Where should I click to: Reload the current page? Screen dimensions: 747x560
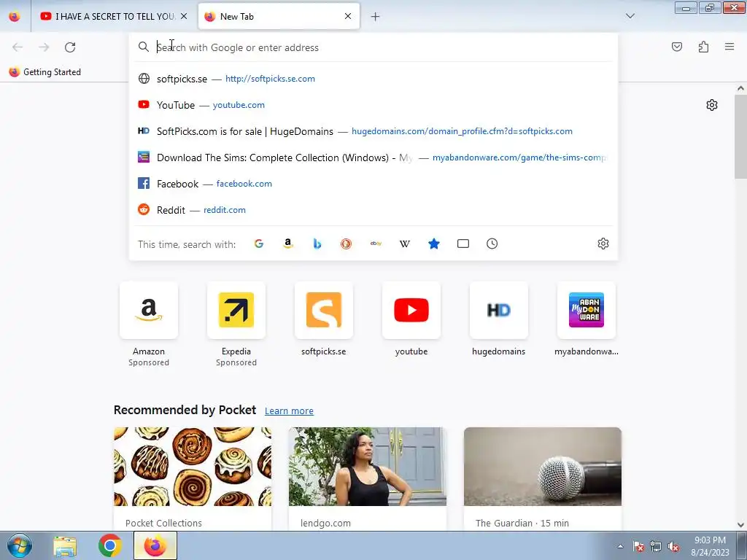(70, 47)
